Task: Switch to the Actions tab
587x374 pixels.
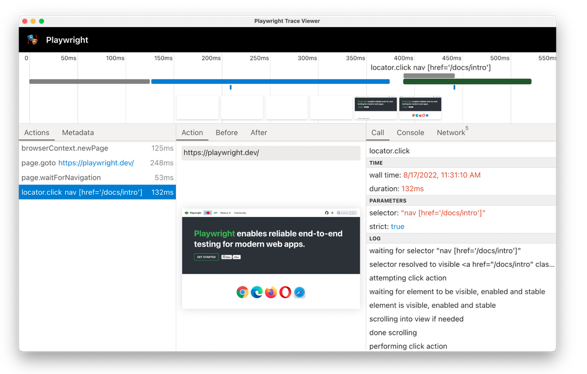Action: [x=37, y=133]
